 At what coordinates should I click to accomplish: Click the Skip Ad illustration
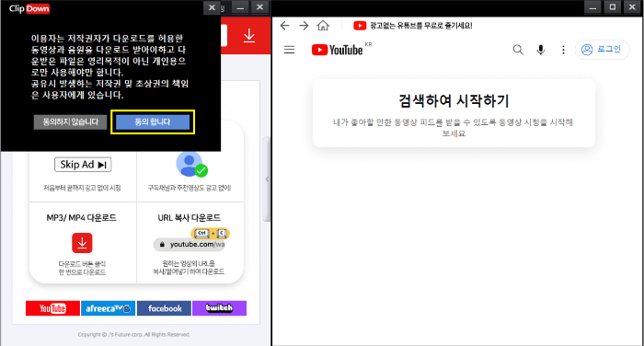pyautogui.click(x=83, y=165)
